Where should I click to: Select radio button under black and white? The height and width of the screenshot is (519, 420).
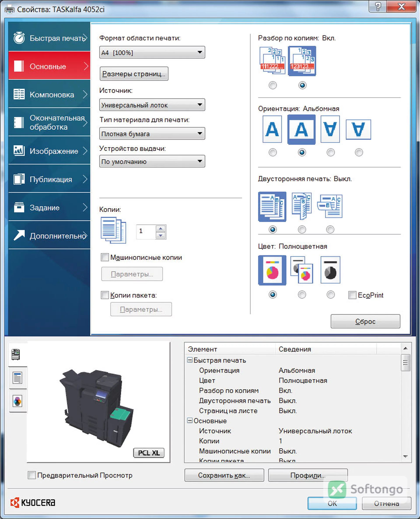click(331, 295)
